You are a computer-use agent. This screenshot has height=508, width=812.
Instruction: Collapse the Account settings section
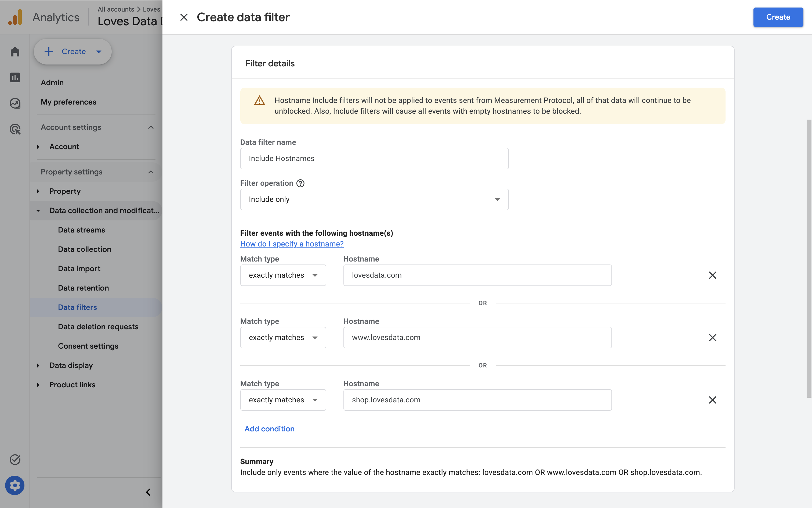tap(151, 127)
